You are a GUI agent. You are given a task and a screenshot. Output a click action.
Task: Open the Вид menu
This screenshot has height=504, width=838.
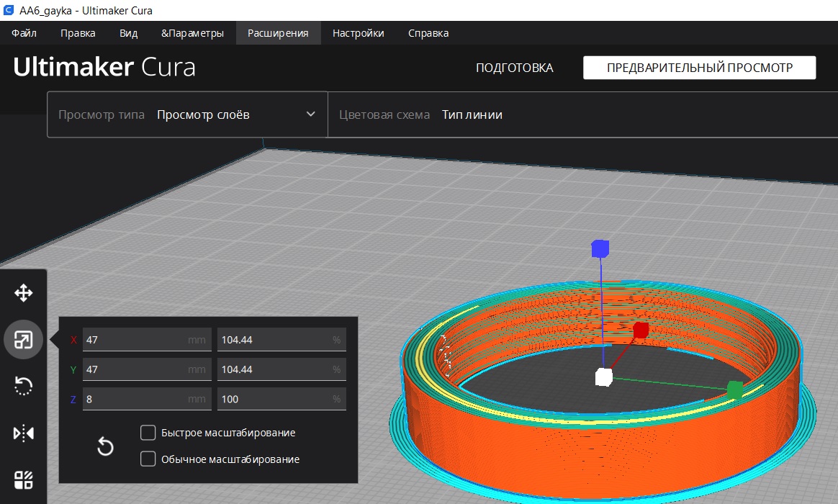click(x=128, y=33)
